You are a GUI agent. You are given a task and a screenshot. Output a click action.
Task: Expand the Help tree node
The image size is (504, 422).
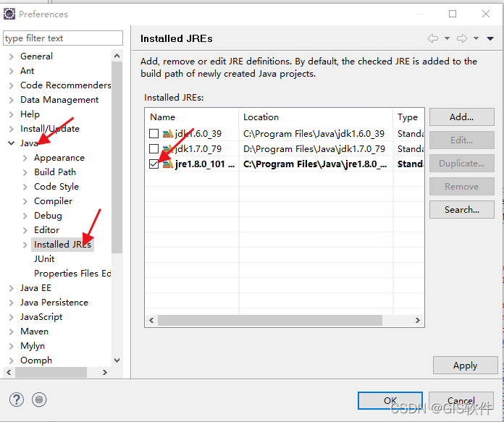coord(12,114)
